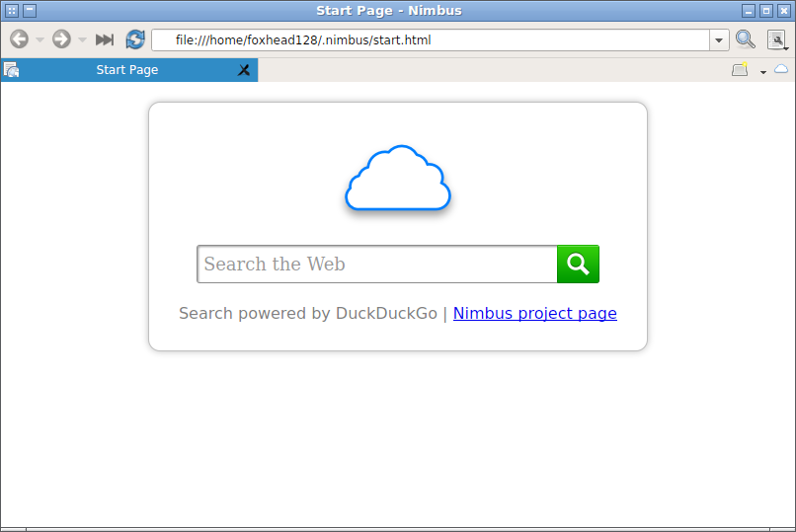Reload the page with the refresh icon
Viewport: 796px width, 532px height.
click(x=135, y=39)
